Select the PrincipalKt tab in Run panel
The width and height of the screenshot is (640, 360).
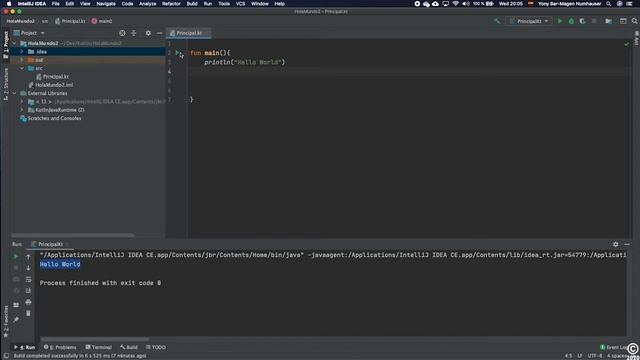point(50,244)
